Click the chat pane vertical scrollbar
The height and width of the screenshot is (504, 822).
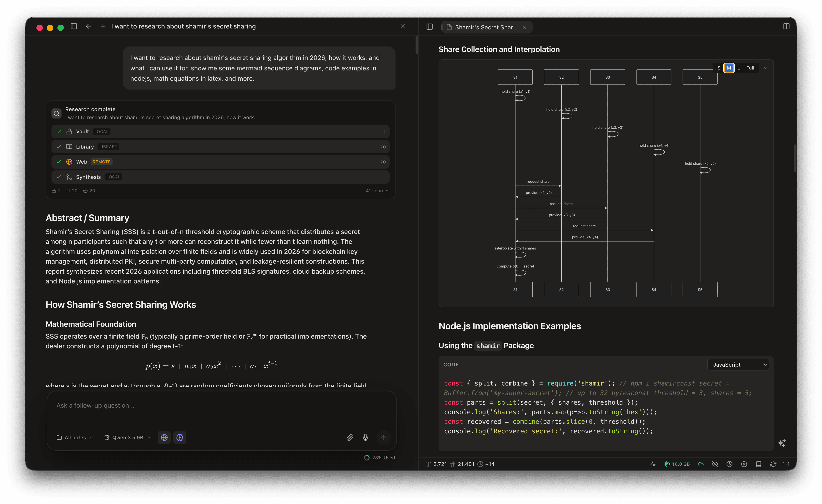tap(417, 45)
